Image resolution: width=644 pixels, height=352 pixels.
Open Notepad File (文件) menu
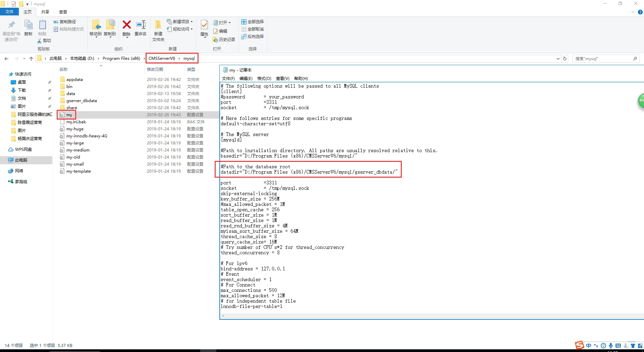click(x=228, y=79)
